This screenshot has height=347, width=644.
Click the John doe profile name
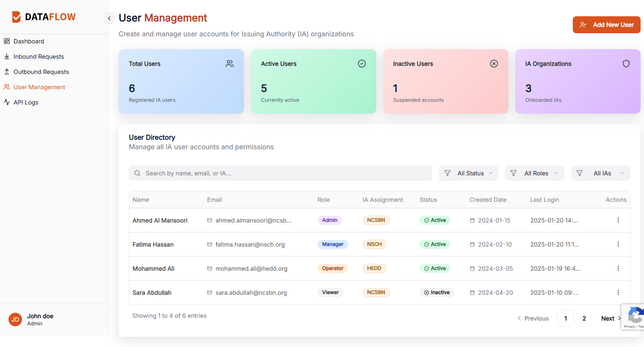pyautogui.click(x=40, y=316)
